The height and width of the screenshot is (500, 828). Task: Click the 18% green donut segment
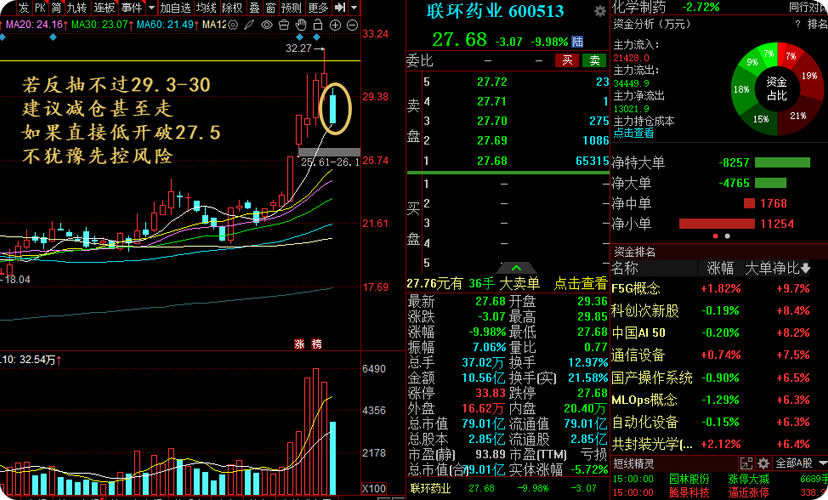click(x=742, y=90)
